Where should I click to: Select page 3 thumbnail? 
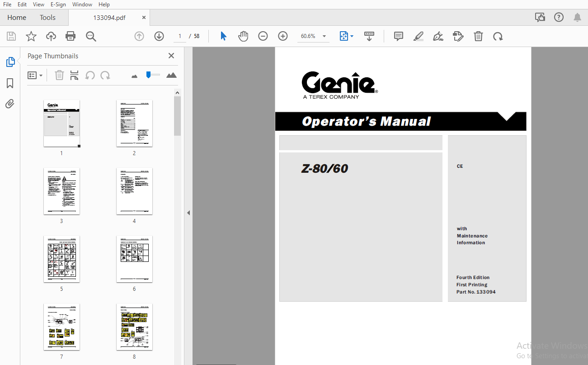point(61,191)
